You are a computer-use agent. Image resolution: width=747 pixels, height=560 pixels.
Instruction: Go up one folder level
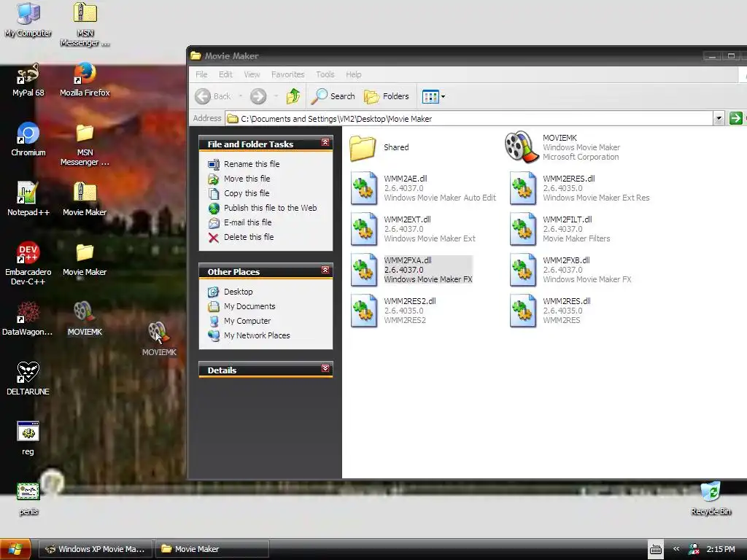tap(293, 97)
